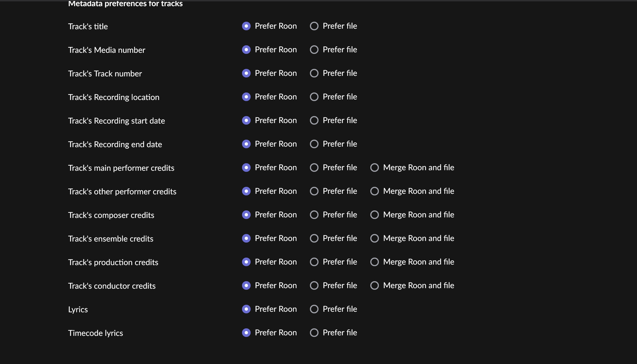Select Prefer file for Track's Media number
Image resolution: width=637 pixels, height=364 pixels.
coord(314,50)
